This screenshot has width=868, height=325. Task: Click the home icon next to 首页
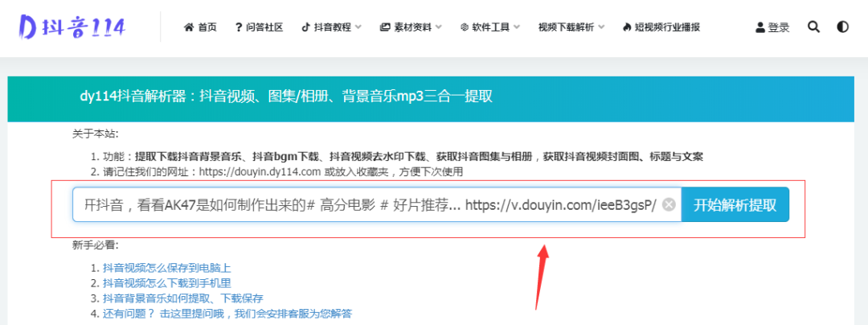(189, 27)
